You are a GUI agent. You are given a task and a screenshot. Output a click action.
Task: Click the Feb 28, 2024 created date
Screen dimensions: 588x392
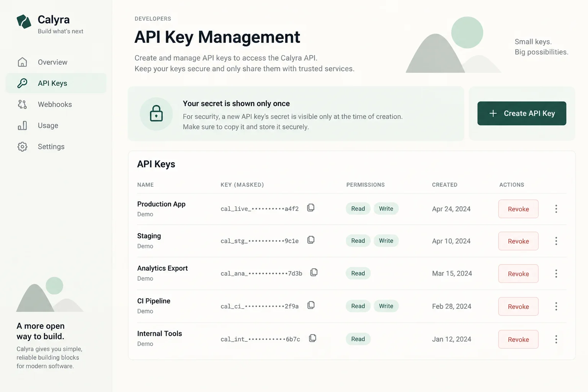(x=452, y=306)
